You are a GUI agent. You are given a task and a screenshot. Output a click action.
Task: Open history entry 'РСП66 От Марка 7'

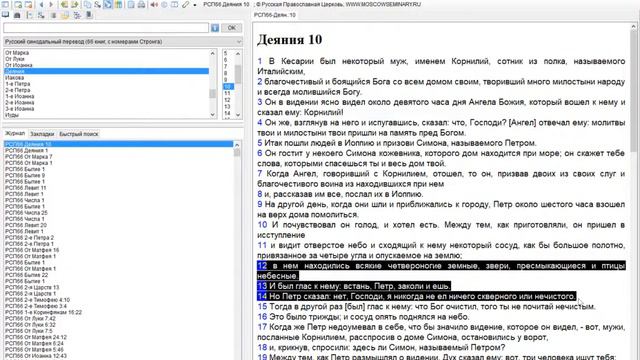click(x=118, y=156)
